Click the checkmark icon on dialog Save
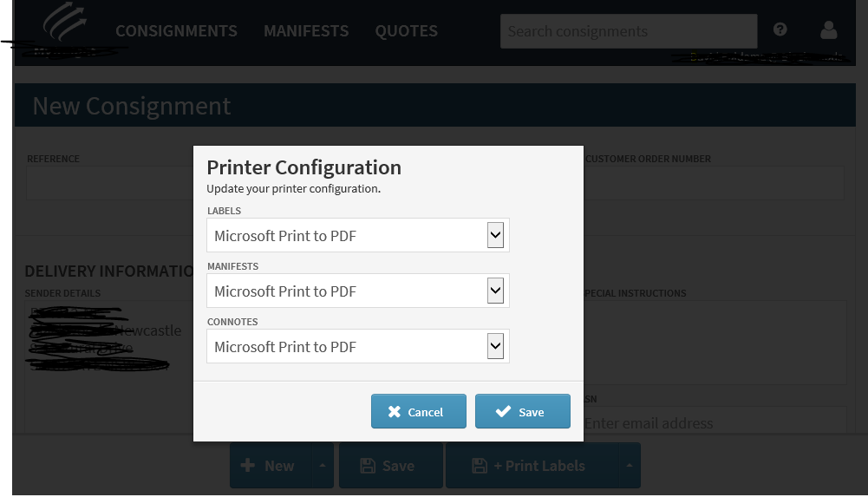Image resolution: width=868 pixels, height=497 pixels. [503, 412]
